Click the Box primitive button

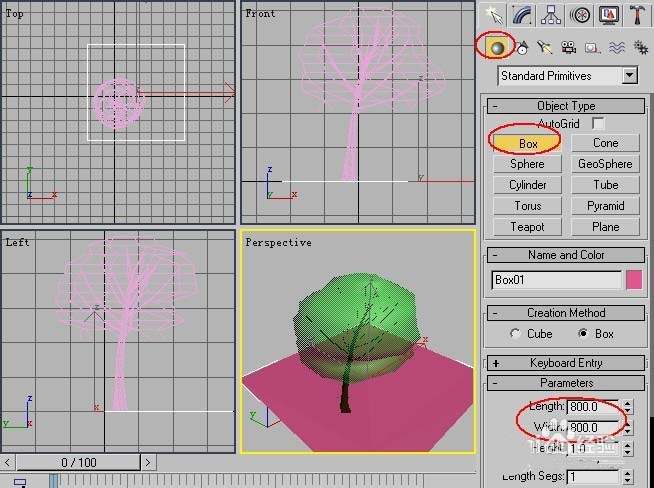click(528, 143)
